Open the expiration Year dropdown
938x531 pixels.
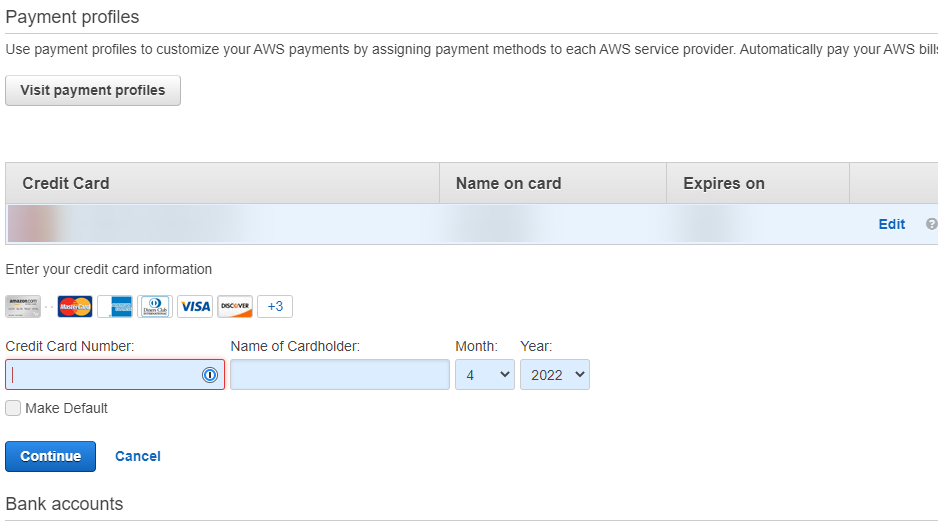point(555,375)
